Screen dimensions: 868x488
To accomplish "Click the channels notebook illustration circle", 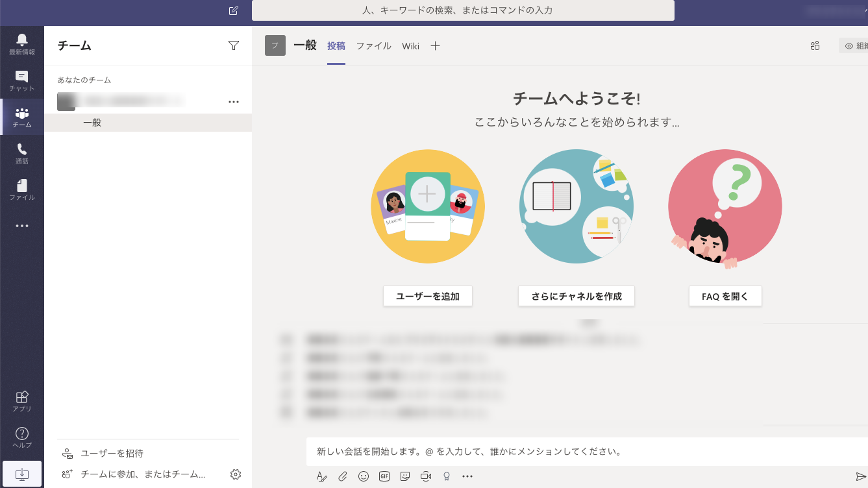I will tap(577, 206).
